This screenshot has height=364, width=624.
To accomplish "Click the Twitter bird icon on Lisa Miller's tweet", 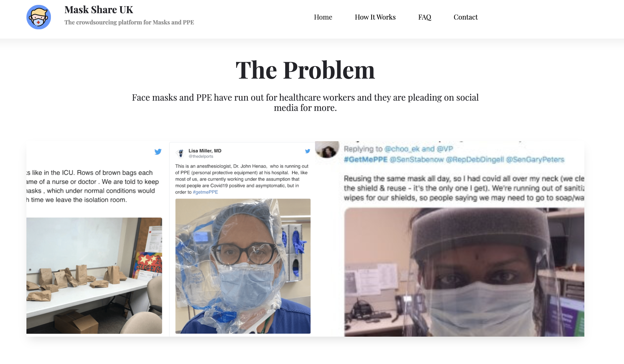I will [308, 151].
